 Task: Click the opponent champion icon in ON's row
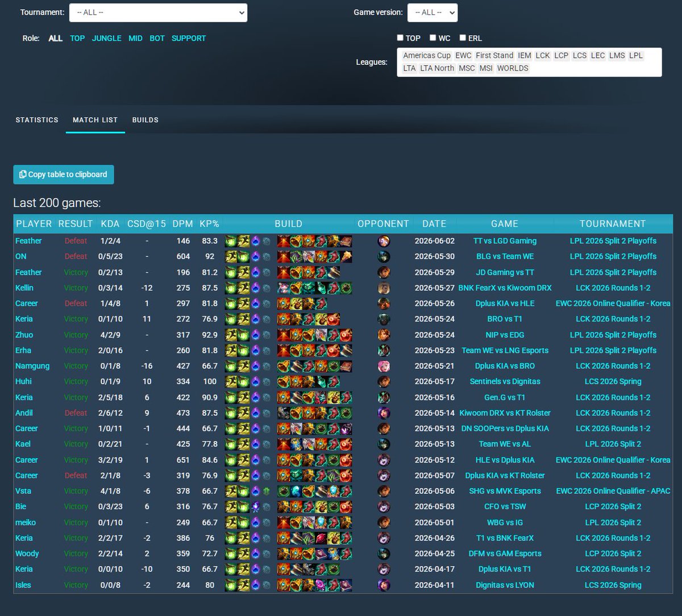click(384, 256)
